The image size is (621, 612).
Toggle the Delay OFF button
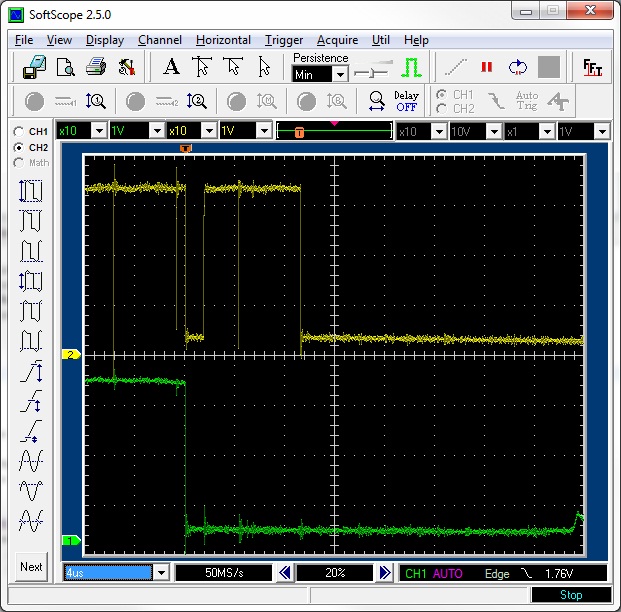(406, 101)
